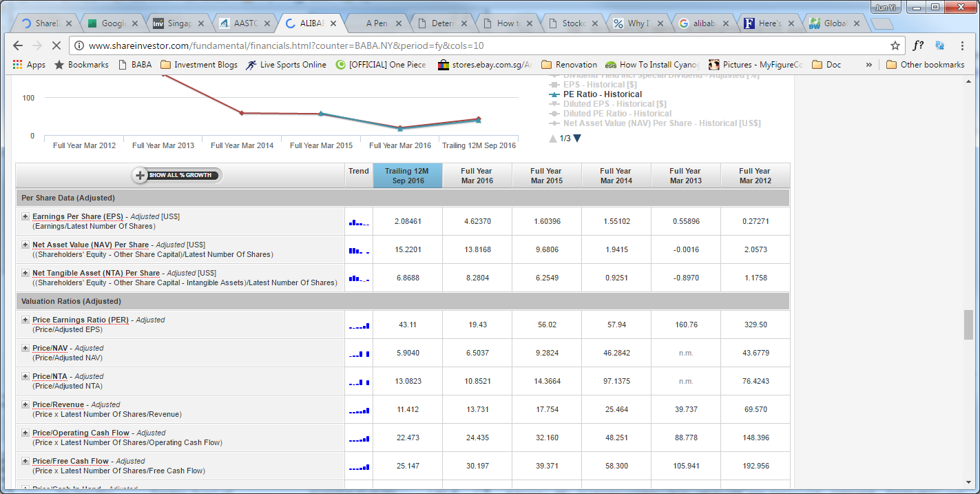
Task: Open the Other bookmarks folder
Action: click(925, 65)
